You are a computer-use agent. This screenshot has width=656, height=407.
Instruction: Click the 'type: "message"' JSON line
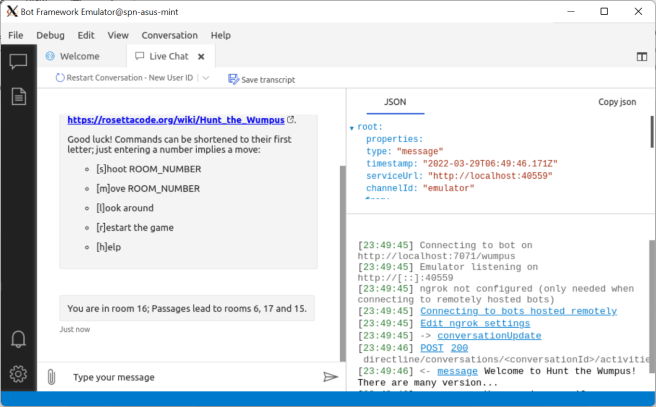405,151
